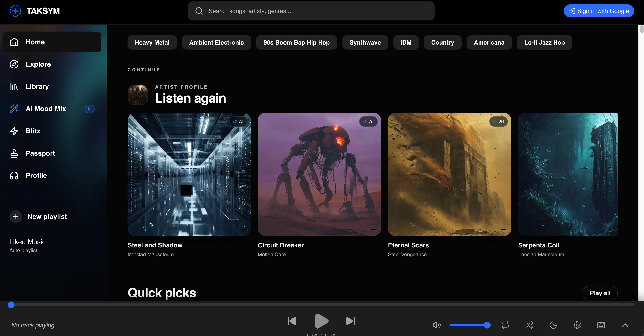Open the Circuit Breaker album cover
Screen dimensions: 644x336
pyautogui.click(x=319, y=174)
